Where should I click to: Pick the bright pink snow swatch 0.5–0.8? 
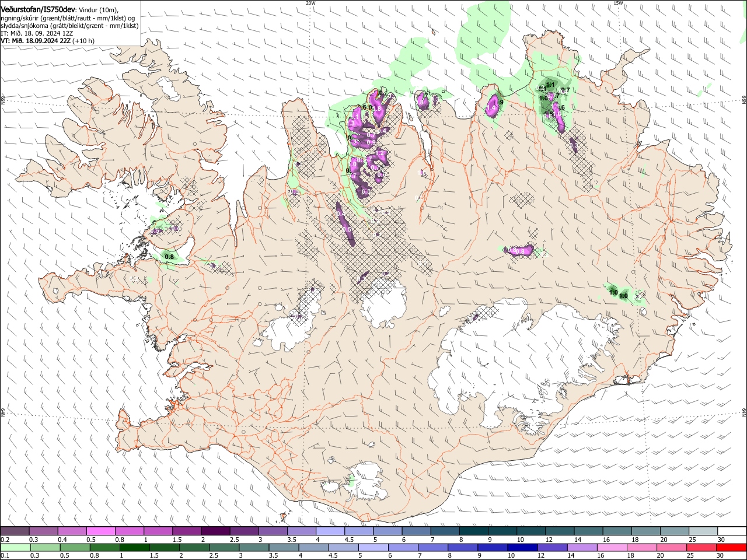click(x=100, y=531)
